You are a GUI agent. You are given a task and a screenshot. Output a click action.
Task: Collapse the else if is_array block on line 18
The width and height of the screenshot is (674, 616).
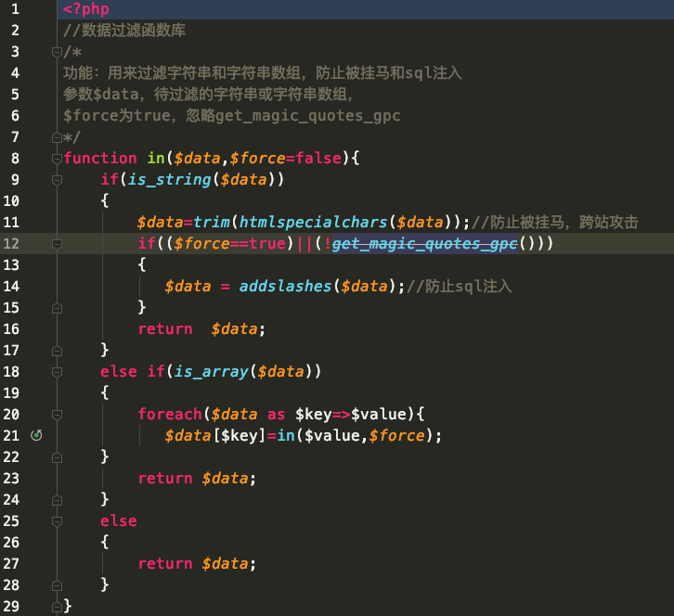[x=57, y=372]
